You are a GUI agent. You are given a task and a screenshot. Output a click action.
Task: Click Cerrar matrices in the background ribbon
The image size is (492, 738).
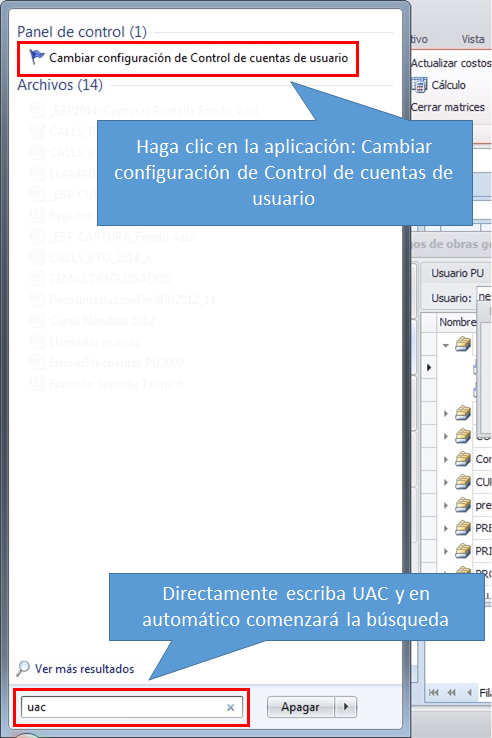448,107
